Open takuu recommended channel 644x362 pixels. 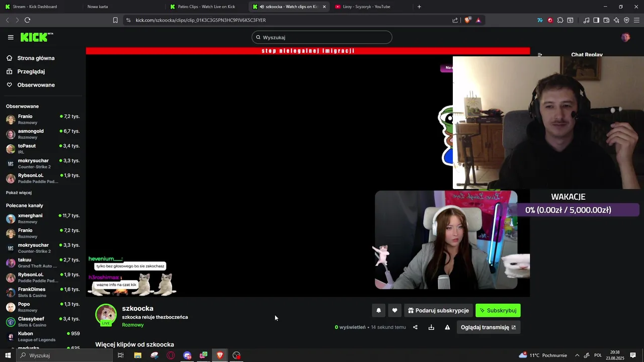[x=43, y=262]
